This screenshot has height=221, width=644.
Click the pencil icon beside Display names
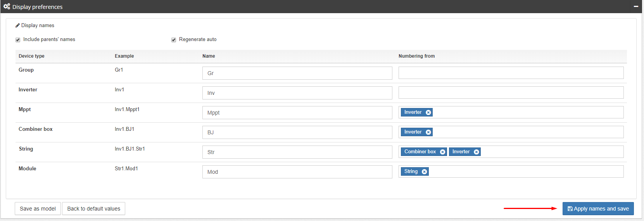17,26
